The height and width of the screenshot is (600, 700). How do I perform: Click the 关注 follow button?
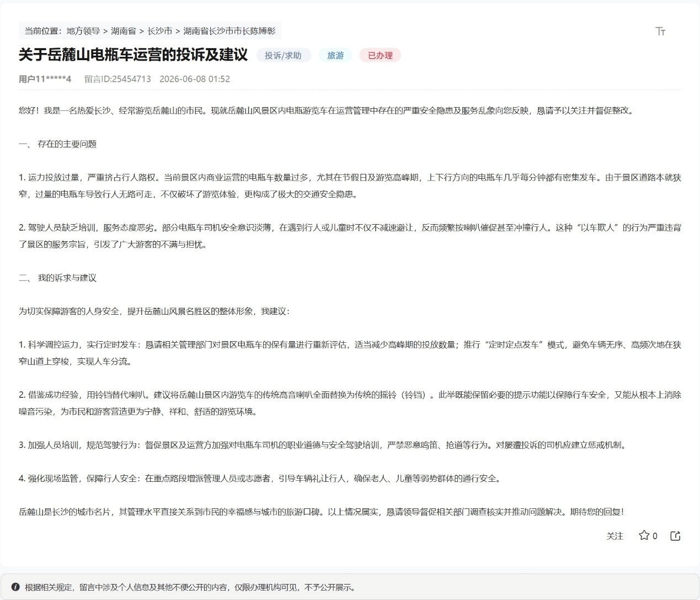[614, 536]
